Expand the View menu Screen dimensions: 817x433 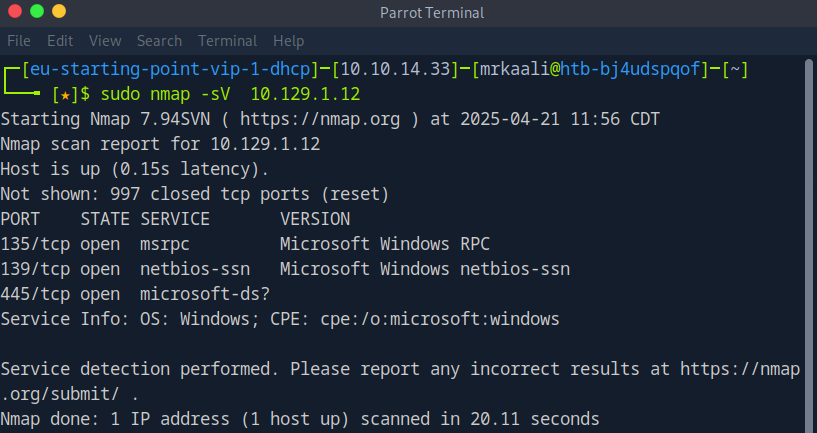[x=104, y=41]
